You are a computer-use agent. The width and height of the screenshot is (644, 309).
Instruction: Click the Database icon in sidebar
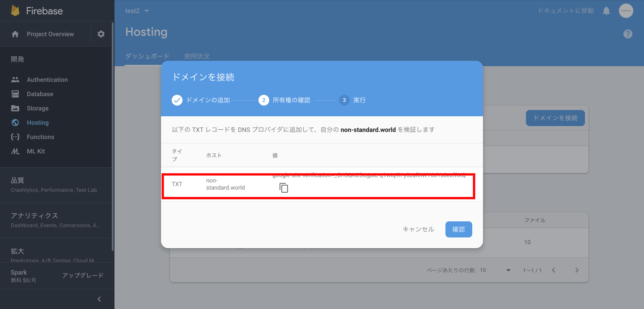coord(15,94)
